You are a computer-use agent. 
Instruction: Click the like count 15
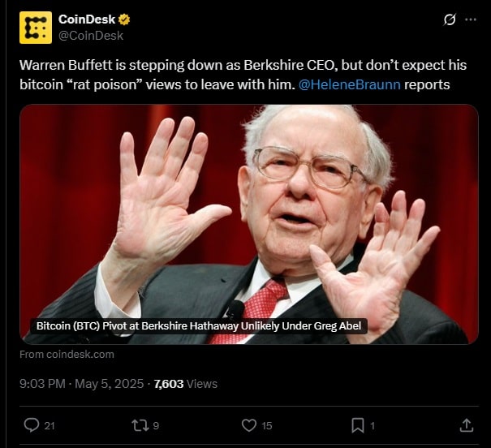(x=267, y=426)
